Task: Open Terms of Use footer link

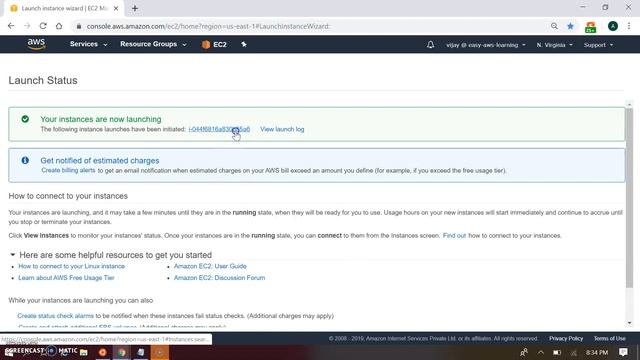Action: coord(609,338)
